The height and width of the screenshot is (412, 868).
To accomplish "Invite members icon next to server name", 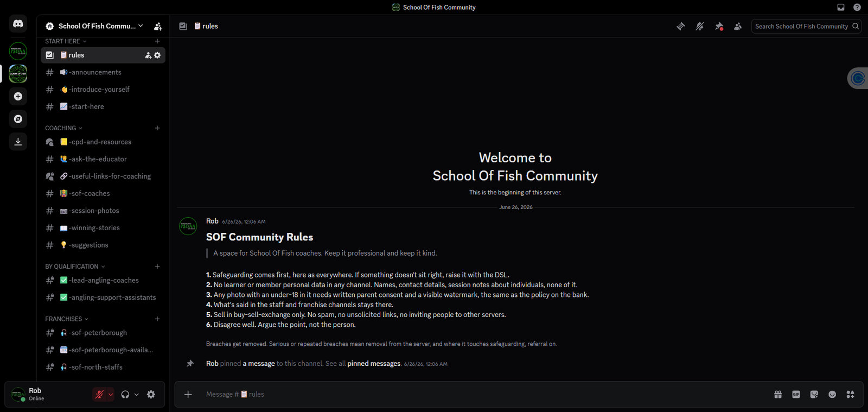I will coord(158,26).
